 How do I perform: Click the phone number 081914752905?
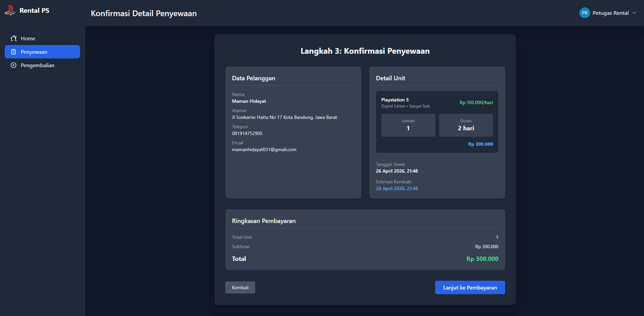247,133
